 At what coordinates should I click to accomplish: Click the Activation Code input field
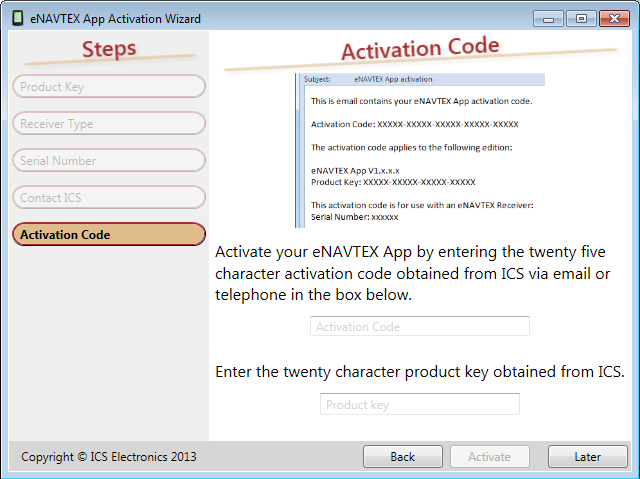pos(420,326)
